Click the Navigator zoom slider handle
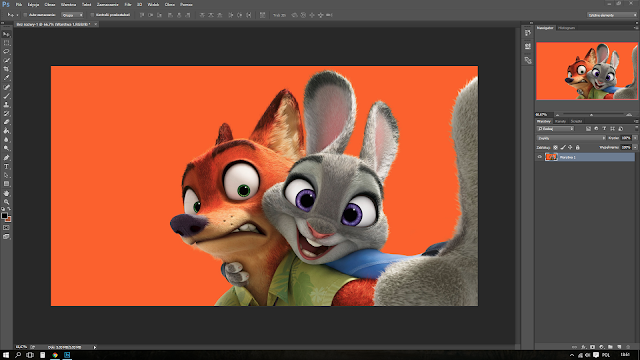Image resolution: width=640 pixels, height=360 pixels. (591, 115)
